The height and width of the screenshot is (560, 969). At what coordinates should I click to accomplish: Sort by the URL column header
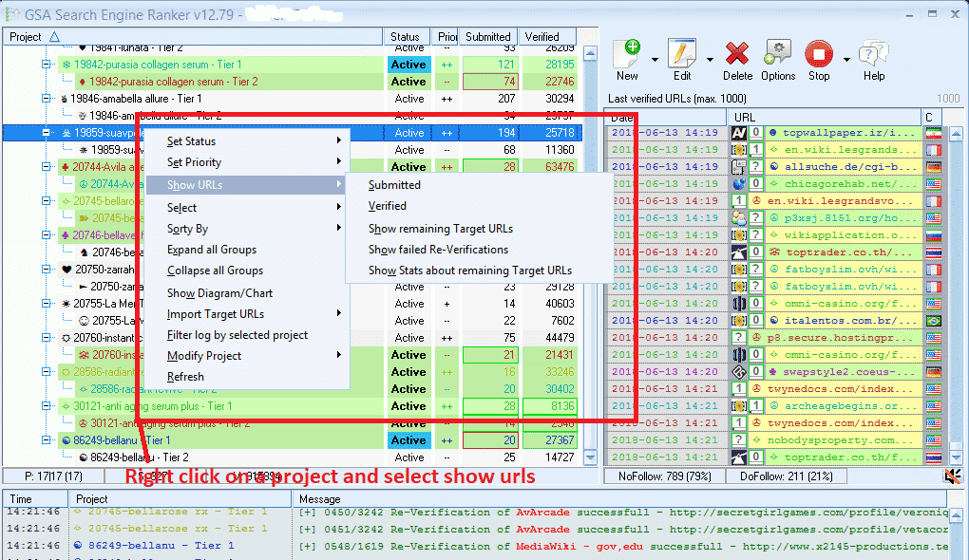pos(825,118)
